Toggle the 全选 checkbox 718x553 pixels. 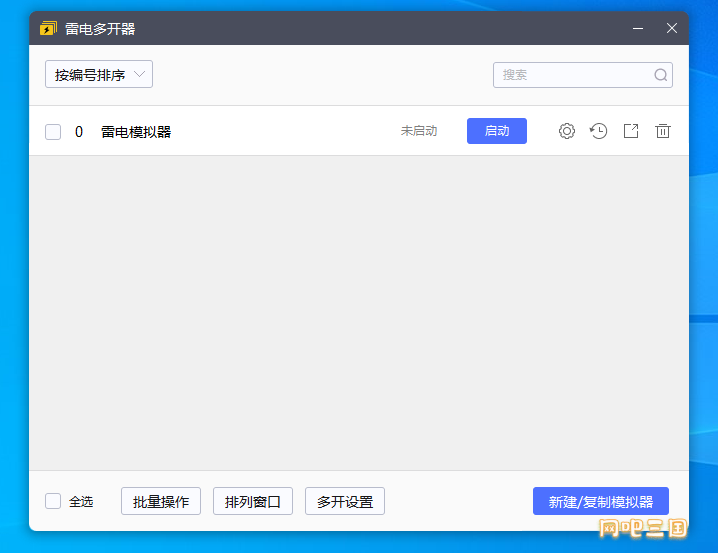point(53,501)
